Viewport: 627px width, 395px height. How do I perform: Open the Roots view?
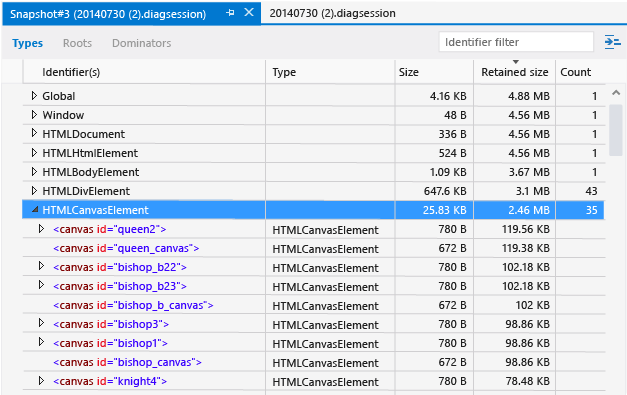(x=77, y=43)
